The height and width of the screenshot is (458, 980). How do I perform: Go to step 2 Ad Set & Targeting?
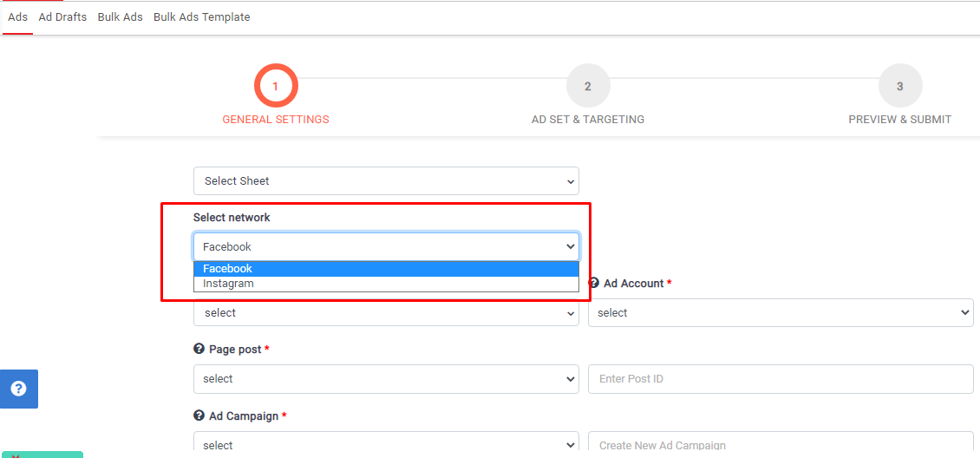pos(588,87)
